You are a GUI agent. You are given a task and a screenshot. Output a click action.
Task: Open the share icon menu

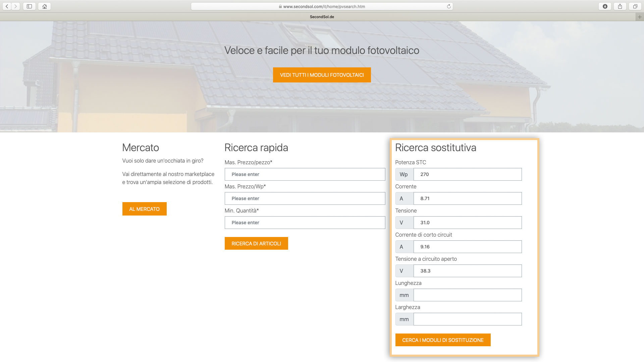tap(620, 6)
